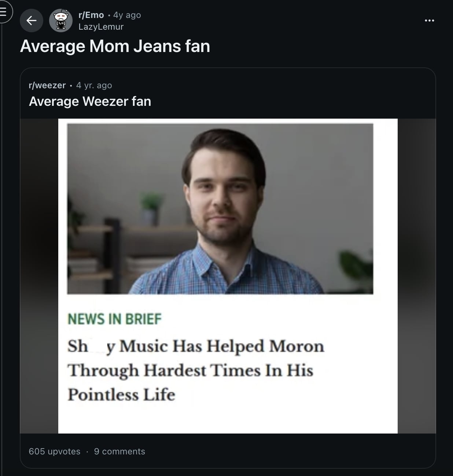This screenshot has height=476, width=453.
Task: Select the post title Average Mom Jeans fan
Action: [116, 46]
